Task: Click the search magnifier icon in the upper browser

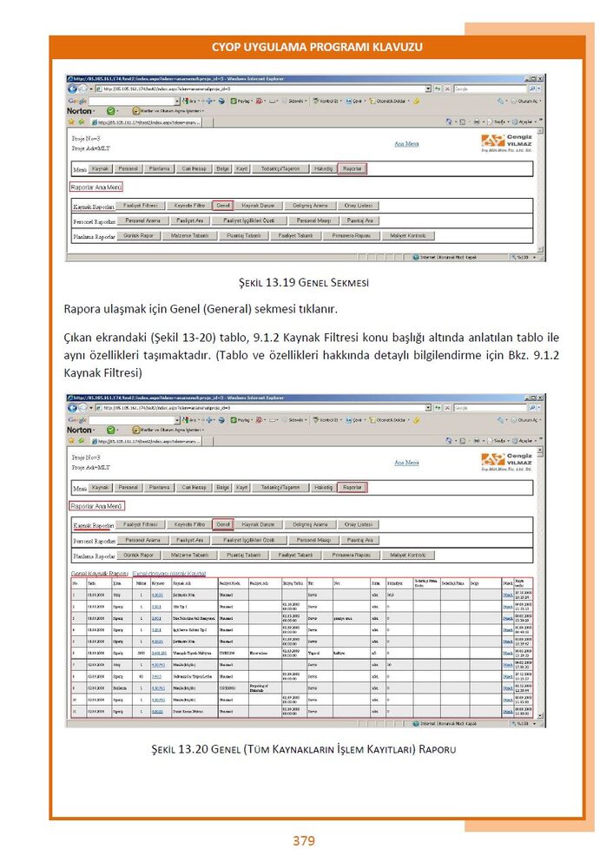Action: click(533, 89)
